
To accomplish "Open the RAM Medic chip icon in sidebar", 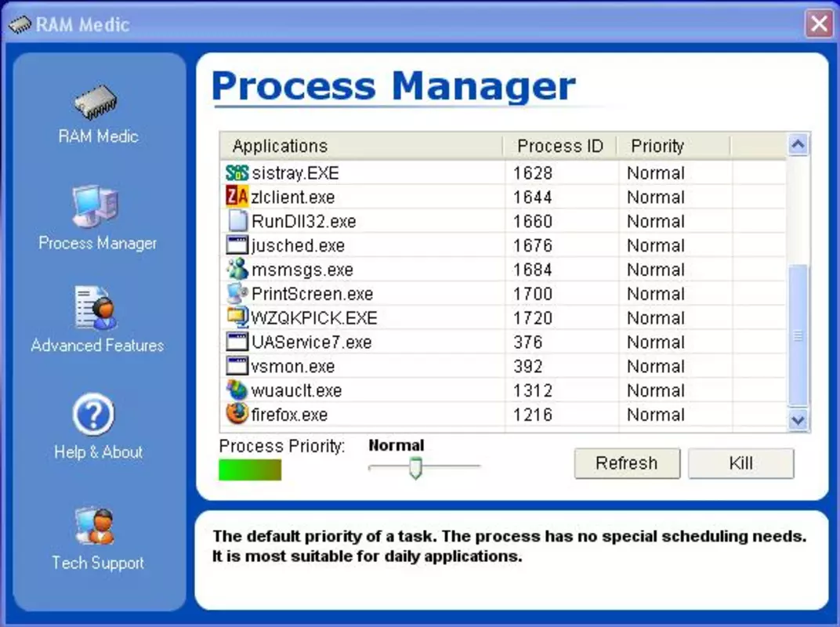I will [x=96, y=101].
